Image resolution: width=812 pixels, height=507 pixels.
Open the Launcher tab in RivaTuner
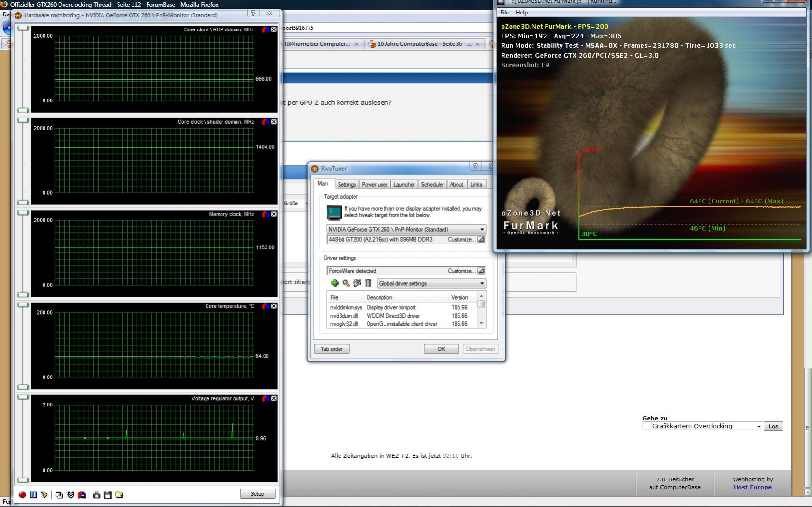coord(404,185)
